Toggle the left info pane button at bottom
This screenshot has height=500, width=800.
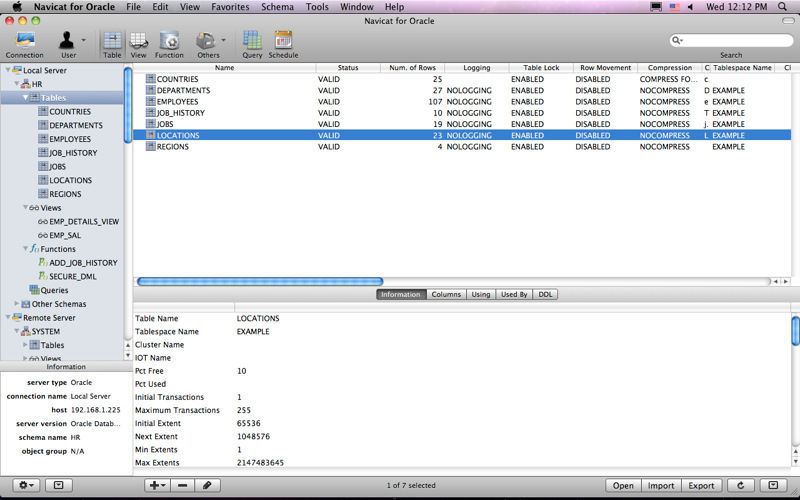click(59, 485)
